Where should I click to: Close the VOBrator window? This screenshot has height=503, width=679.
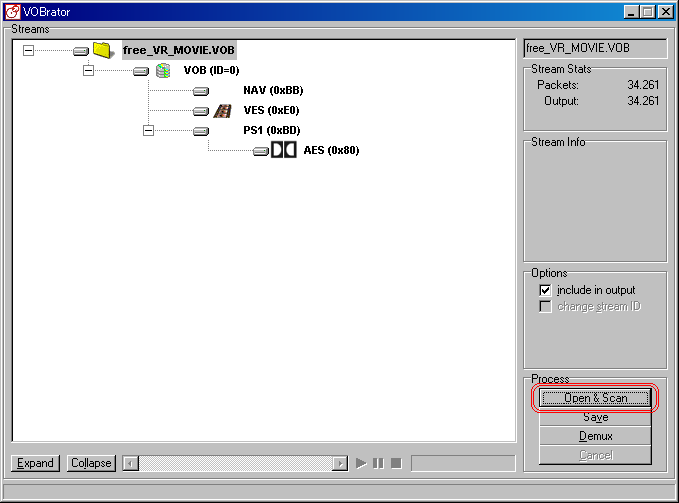(666, 12)
